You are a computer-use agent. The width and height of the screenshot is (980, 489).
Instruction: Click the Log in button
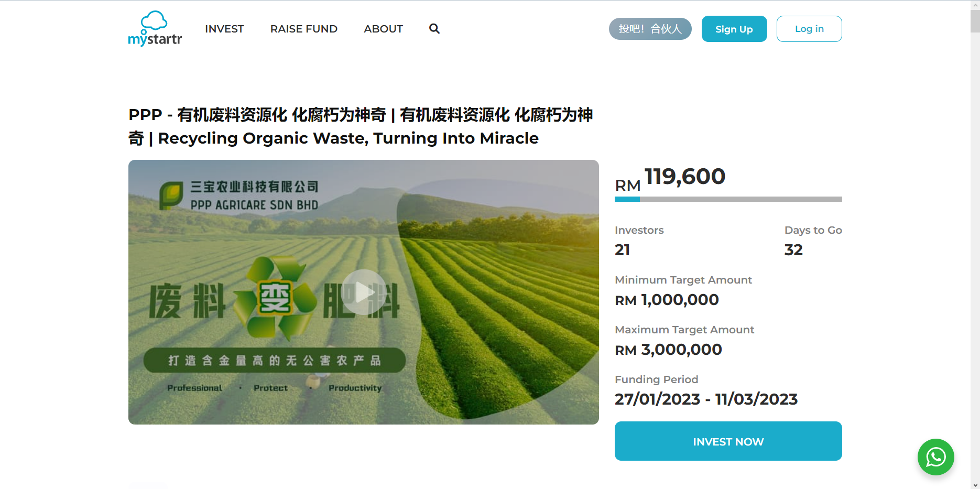(809, 29)
